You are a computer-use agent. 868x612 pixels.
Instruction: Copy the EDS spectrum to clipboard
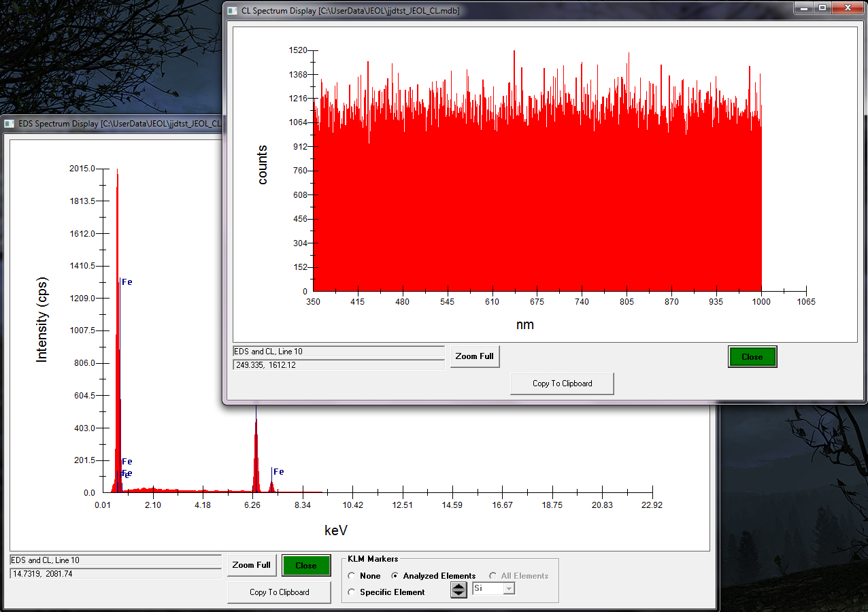(279, 592)
